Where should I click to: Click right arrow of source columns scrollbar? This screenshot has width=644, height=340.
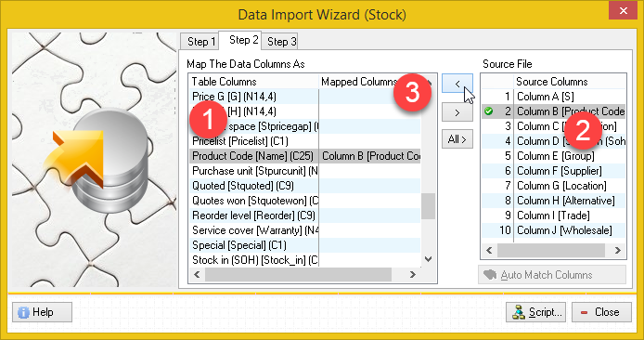[x=617, y=251]
